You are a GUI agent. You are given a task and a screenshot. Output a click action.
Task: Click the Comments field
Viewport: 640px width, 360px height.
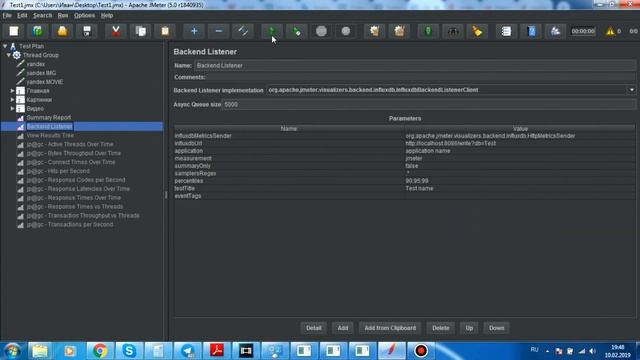click(x=421, y=77)
